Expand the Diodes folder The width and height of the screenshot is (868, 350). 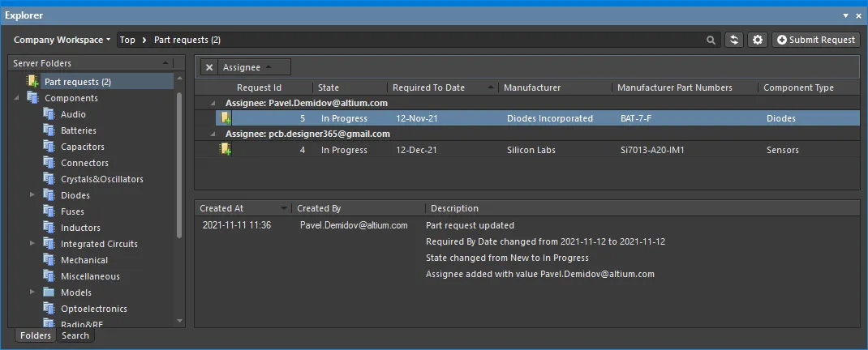[x=32, y=195]
